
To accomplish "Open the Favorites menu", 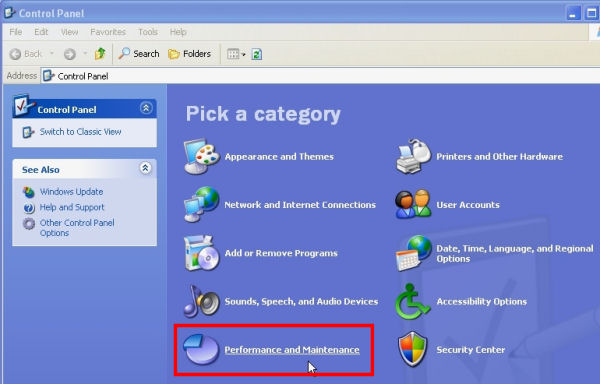I will point(108,32).
